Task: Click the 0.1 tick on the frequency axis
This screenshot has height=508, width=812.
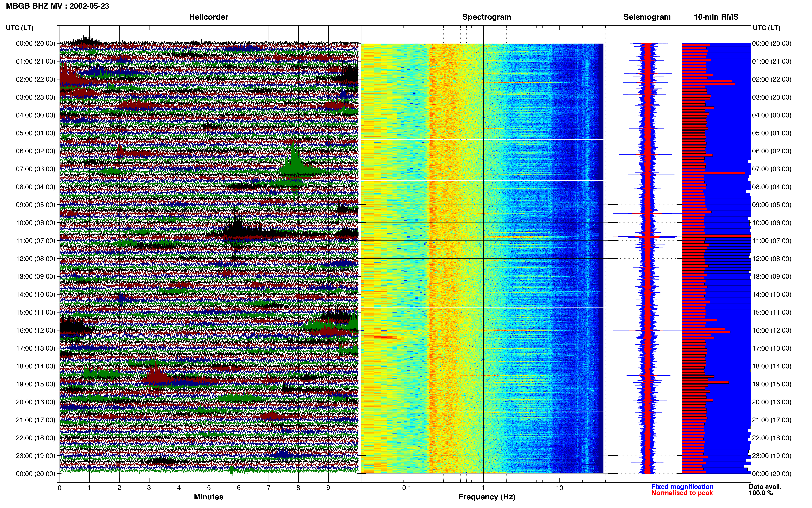Action: 407,487
